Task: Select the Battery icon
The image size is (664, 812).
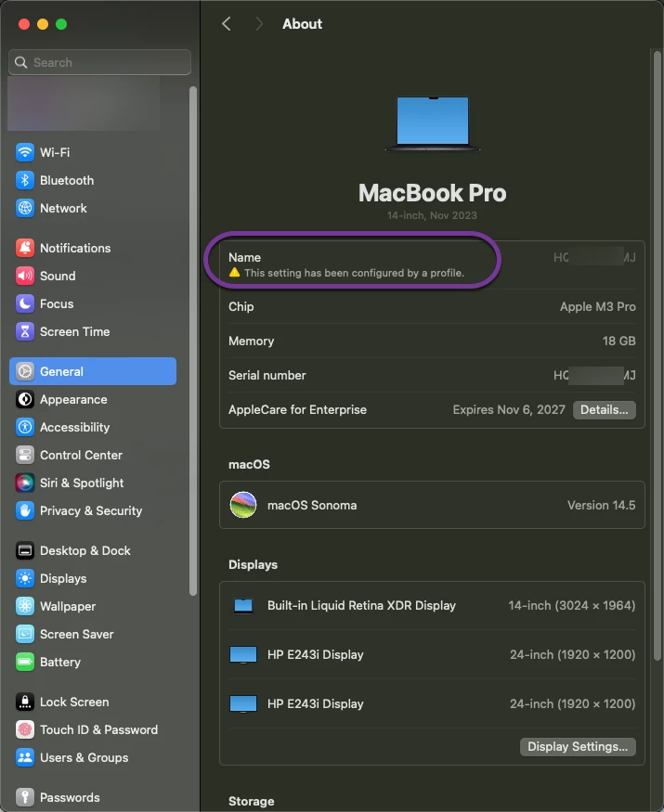Action: point(25,663)
